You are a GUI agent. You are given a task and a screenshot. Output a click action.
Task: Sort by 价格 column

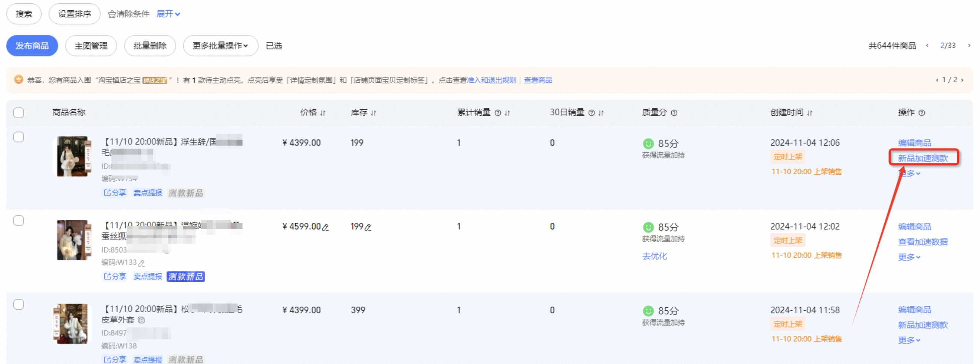(322, 113)
